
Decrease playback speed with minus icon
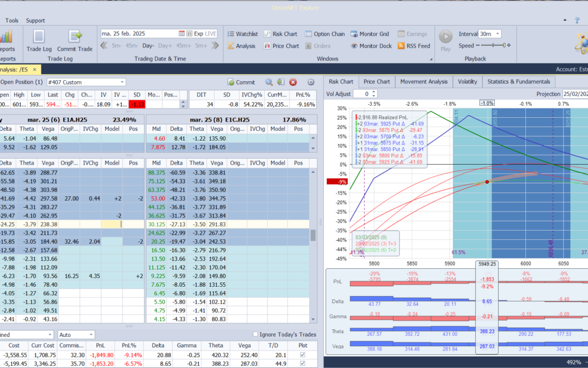tap(478, 45)
